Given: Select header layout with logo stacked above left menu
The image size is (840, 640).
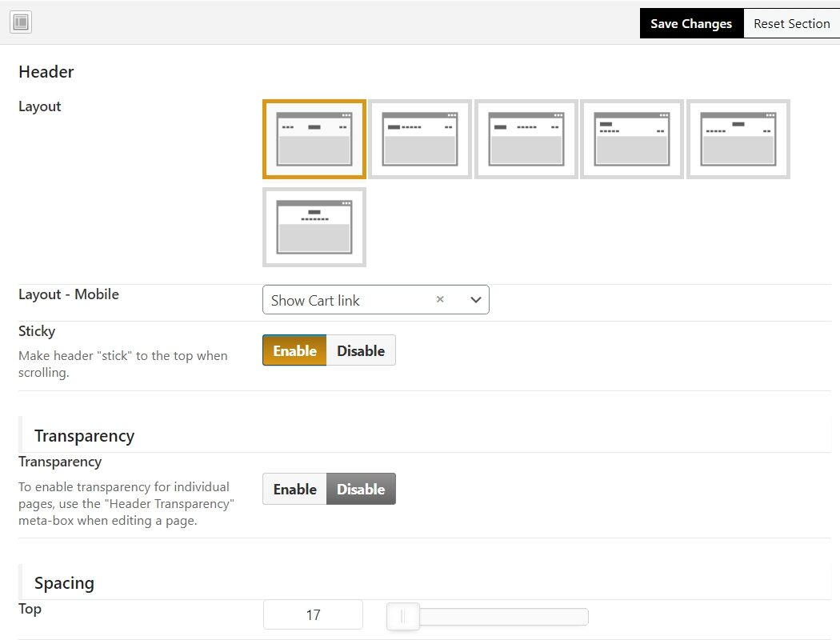Looking at the screenshot, I should pos(632,139).
